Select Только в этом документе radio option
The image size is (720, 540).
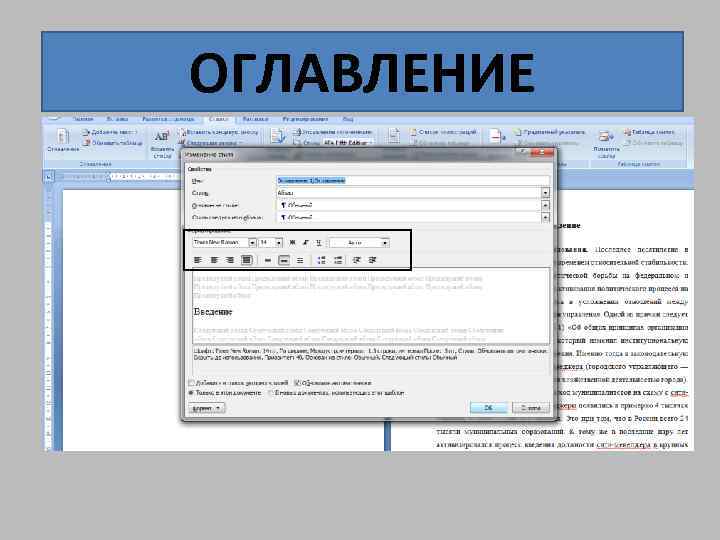coord(191,393)
